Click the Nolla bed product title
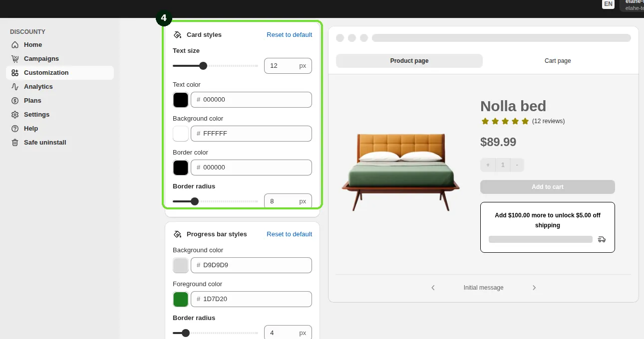The height and width of the screenshot is (339, 644). [x=513, y=106]
